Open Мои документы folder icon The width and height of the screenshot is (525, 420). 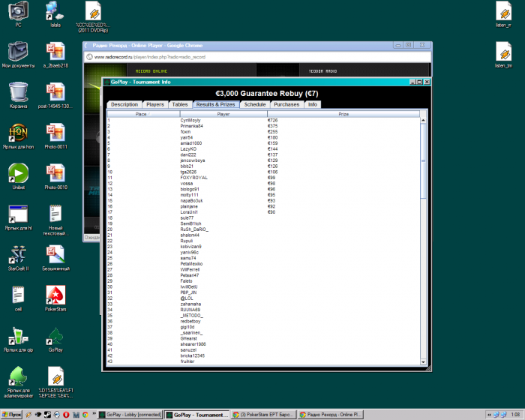[x=18, y=55]
